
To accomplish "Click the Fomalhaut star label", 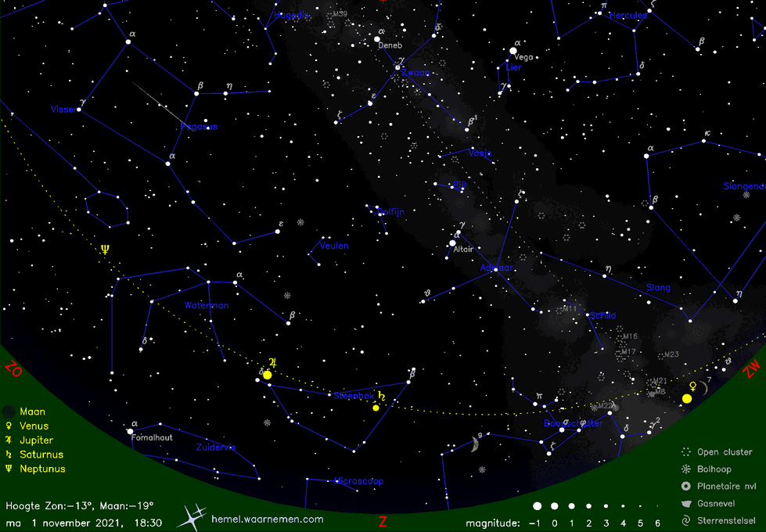I will tap(152, 438).
